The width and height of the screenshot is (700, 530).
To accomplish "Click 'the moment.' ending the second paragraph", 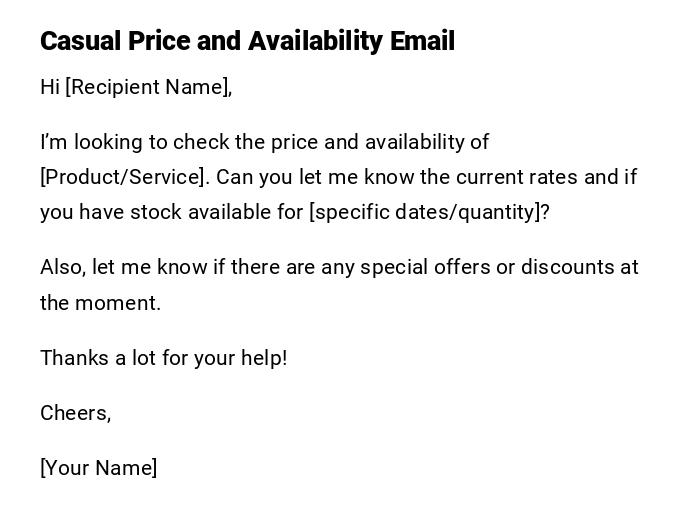I will [100, 303].
